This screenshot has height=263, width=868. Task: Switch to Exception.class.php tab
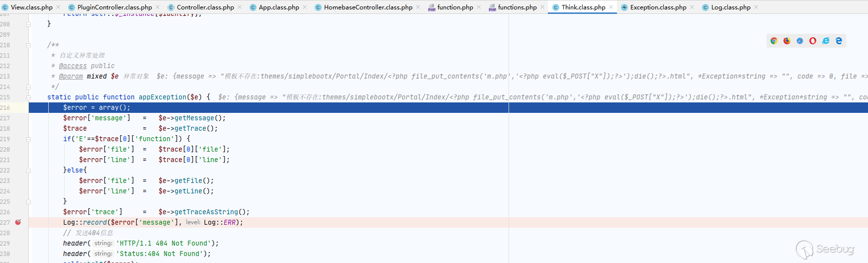[x=658, y=7]
